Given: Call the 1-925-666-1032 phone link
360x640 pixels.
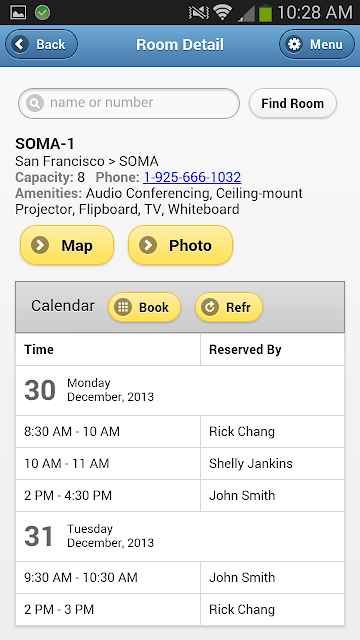Looking at the screenshot, I should [192, 178].
